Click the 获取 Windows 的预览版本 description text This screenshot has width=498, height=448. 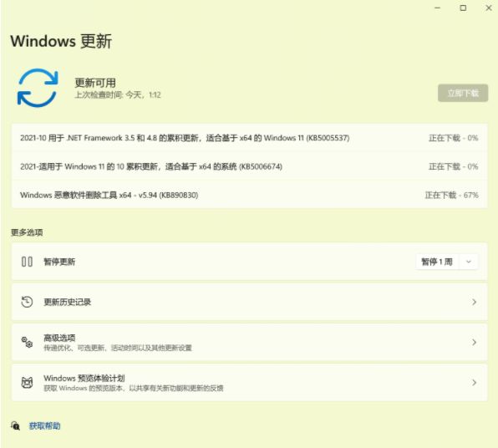[134, 388]
